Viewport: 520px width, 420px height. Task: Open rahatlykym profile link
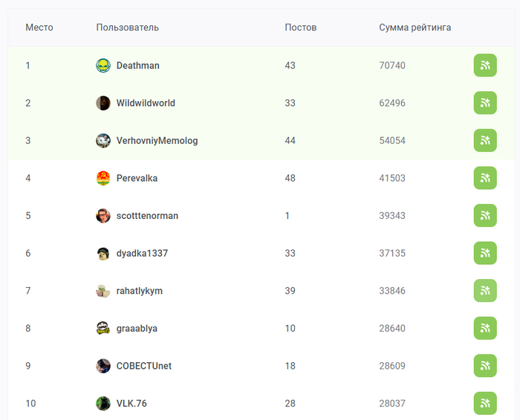139,291
